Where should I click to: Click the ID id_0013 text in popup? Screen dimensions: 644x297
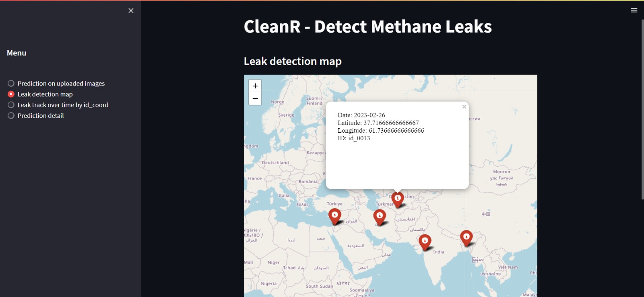coord(353,138)
